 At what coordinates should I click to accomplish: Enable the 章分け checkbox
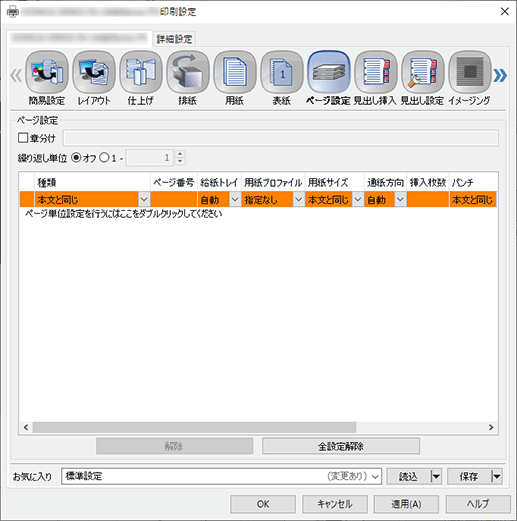[x=23, y=138]
